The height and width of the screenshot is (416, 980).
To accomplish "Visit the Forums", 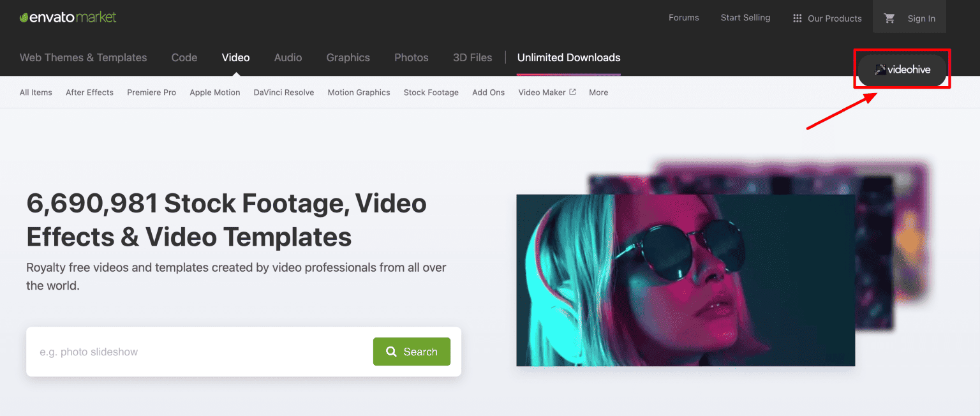I will pos(683,18).
